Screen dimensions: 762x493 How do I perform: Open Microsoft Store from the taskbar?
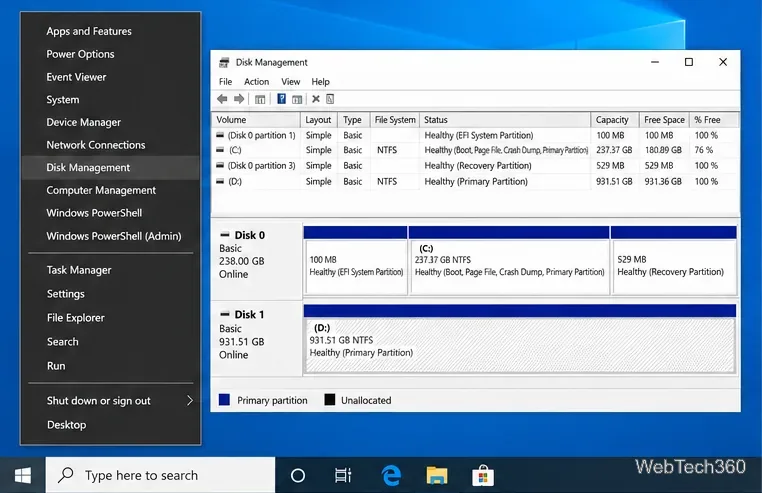click(483, 475)
